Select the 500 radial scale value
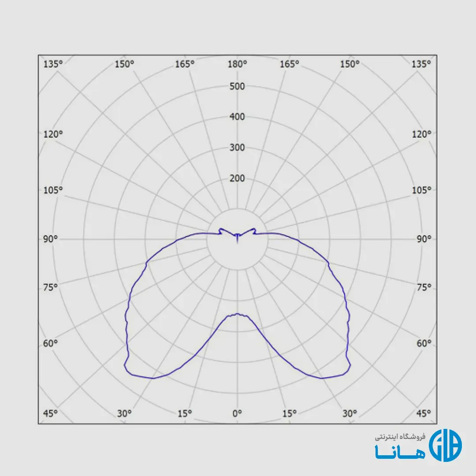Image resolution: width=476 pixels, height=476 pixels. [237, 86]
